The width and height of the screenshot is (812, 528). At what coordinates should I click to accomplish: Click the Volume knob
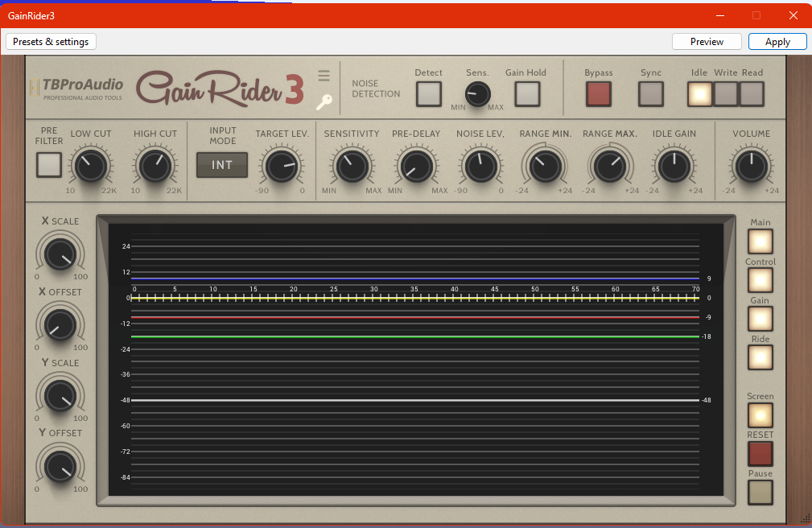751,167
